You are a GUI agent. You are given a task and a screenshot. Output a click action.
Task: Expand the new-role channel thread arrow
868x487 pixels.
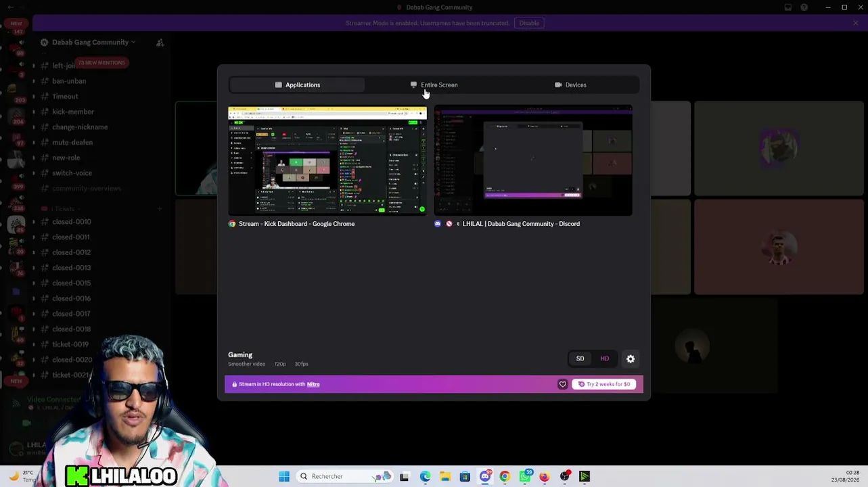(33, 158)
